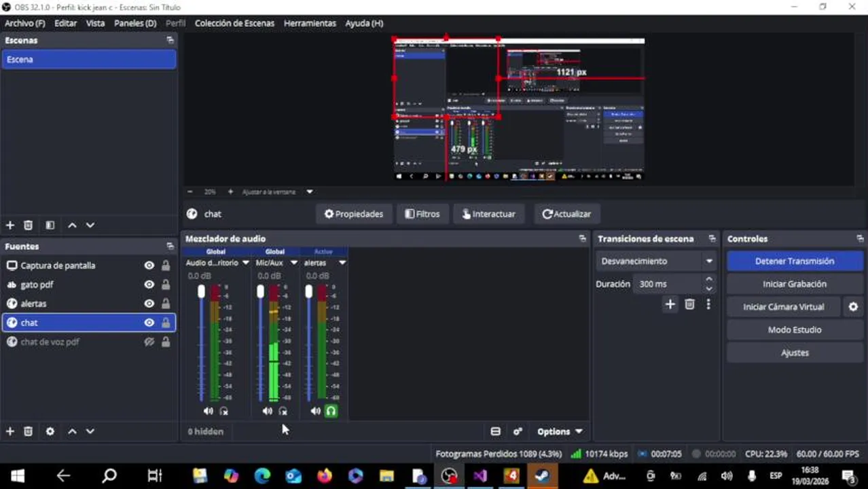The height and width of the screenshot is (489, 868).
Task: Move scene down arrow in Escenas panel
Action: click(x=90, y=225)
